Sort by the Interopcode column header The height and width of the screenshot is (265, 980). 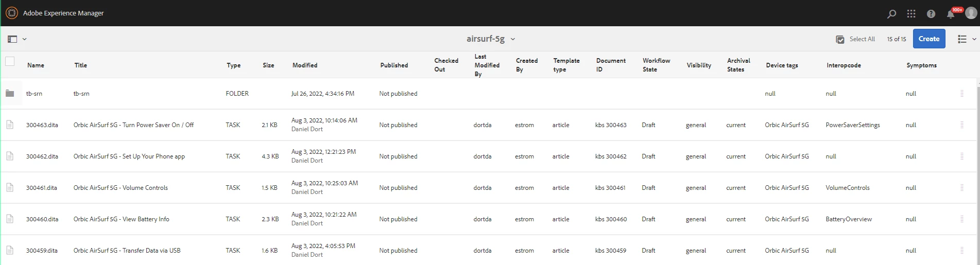844,65
